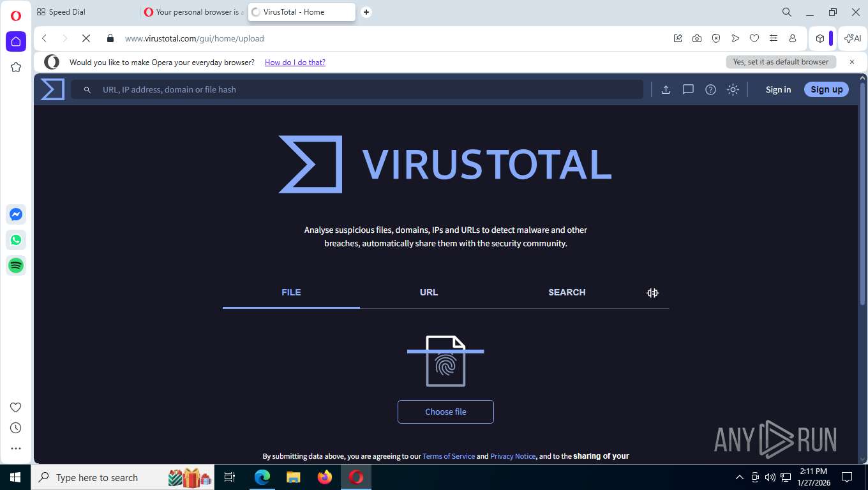Open the API/code icon next to SEARCH tab

pyautogui.click(x=652, y=293)
